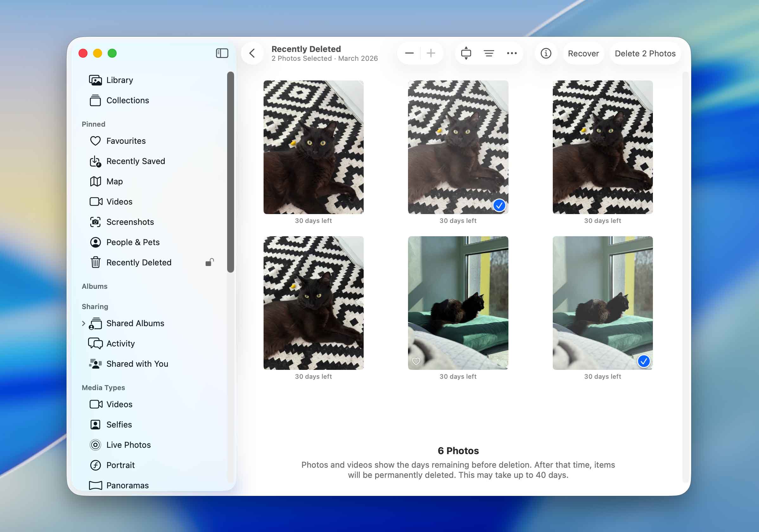Open Recently Saved album

pyautogui.click(x=152, y=161)
